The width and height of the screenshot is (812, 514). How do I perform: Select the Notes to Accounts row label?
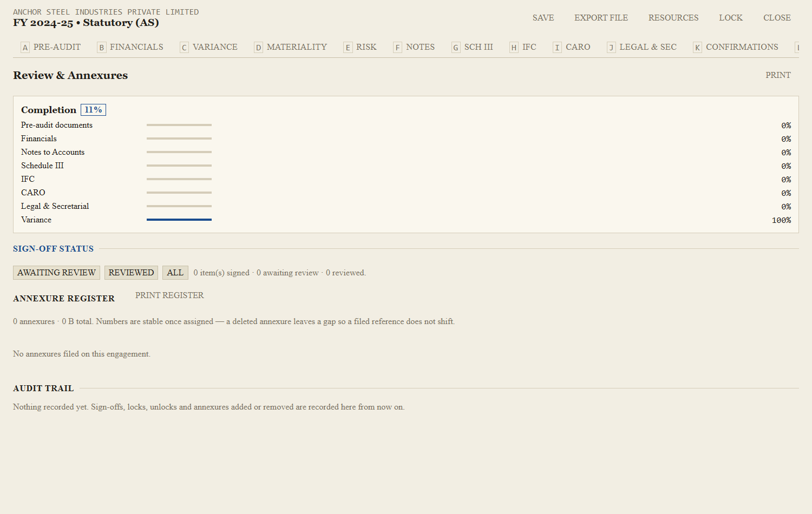pyautogui.click(x=53, y=152)
